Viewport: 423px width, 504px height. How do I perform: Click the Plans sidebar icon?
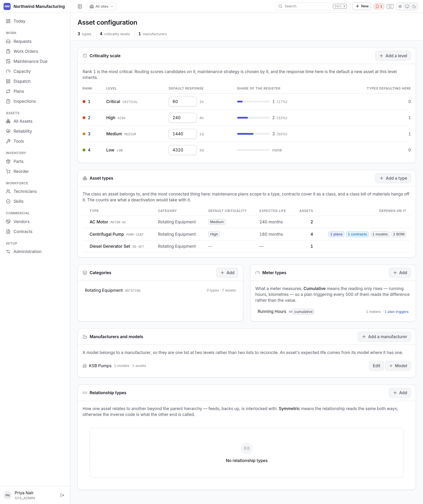[x=8, y=91]
